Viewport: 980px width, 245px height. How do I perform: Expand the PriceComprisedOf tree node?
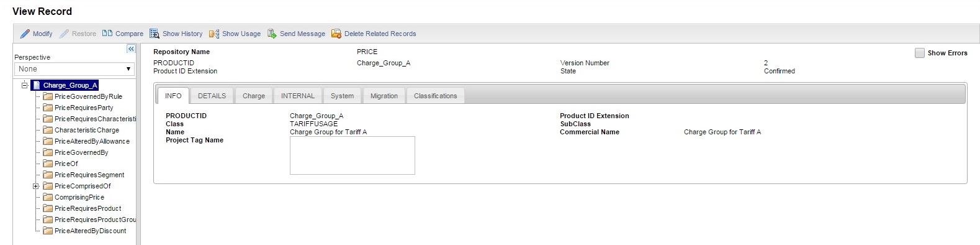(x=36, y=186)
